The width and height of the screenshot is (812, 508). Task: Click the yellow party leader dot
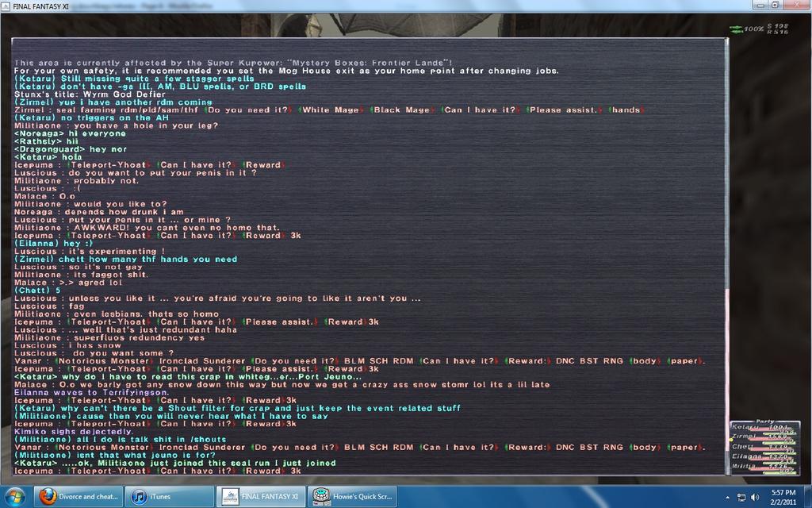pos(731,439)
